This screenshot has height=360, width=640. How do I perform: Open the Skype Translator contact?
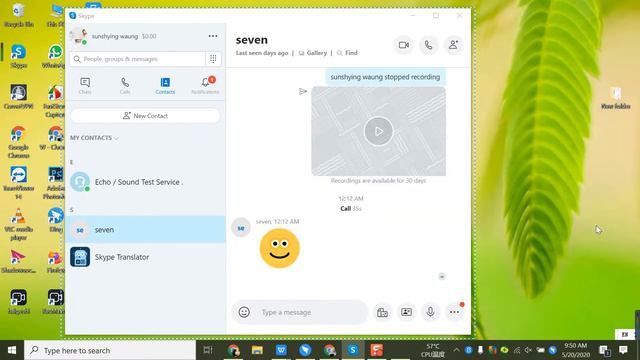click(145, 257)
